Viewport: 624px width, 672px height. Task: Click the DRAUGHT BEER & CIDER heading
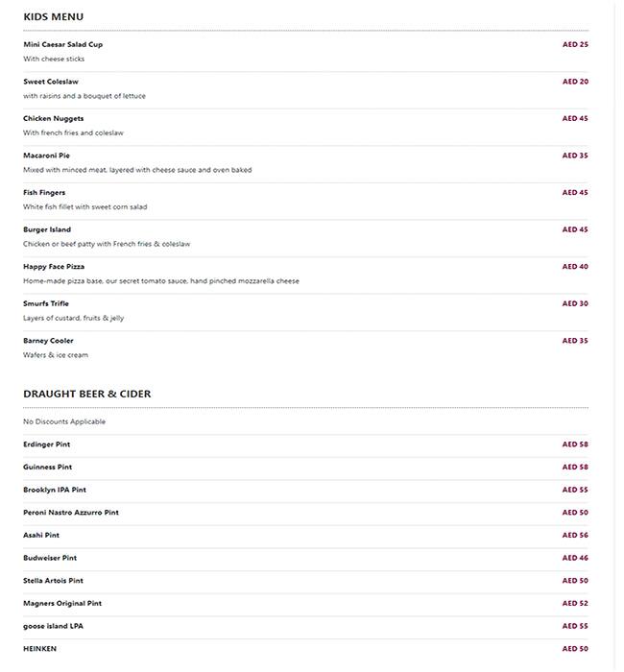[x=87, y=394]
